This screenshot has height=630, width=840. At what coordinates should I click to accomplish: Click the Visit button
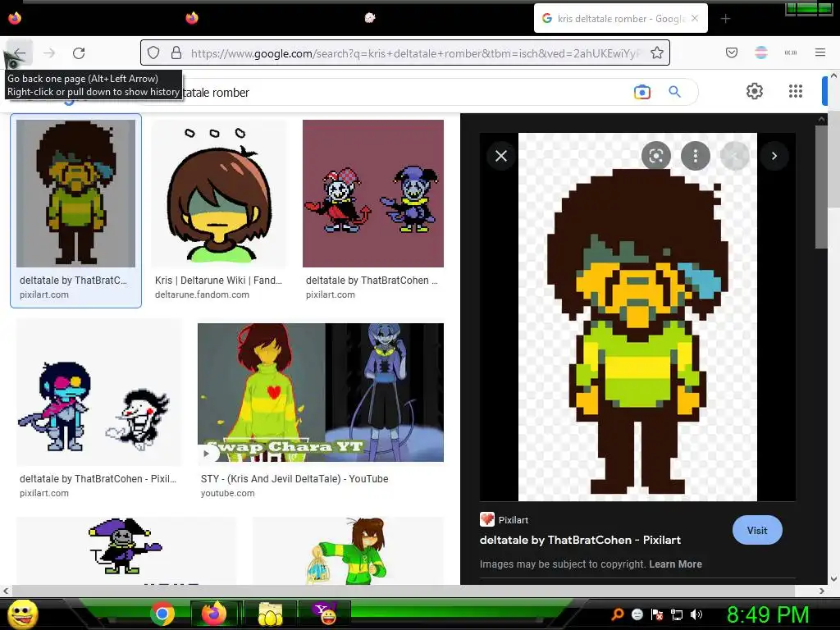click(x=757, y=530)
